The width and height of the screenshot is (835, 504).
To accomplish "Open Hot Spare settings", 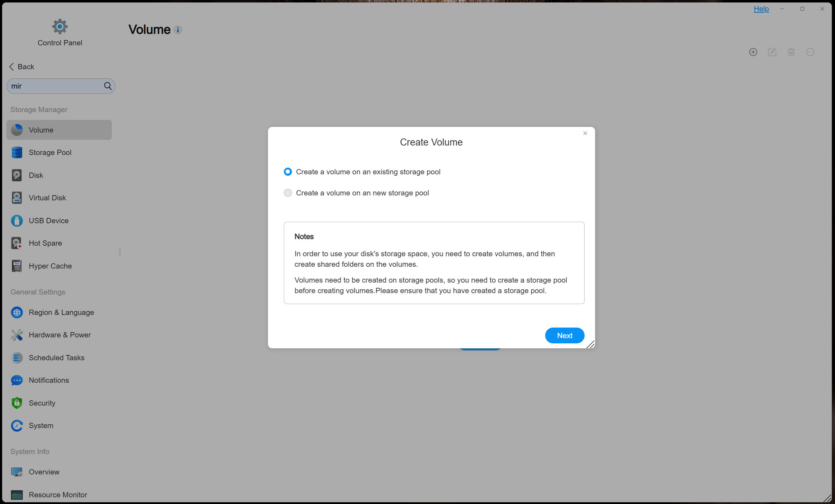I will tap(45, 243).
